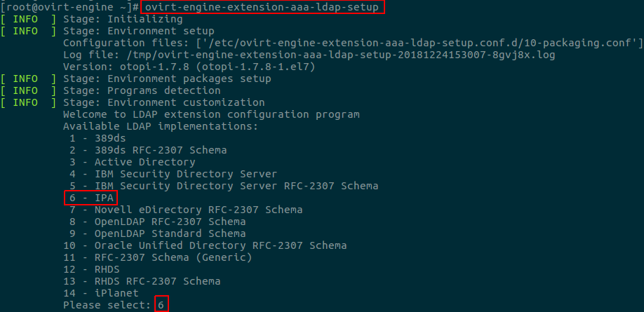This screenshot has width=644, height=312.
Task: Click the otopi-1.7.8 version line
Action: click(189, 67)
